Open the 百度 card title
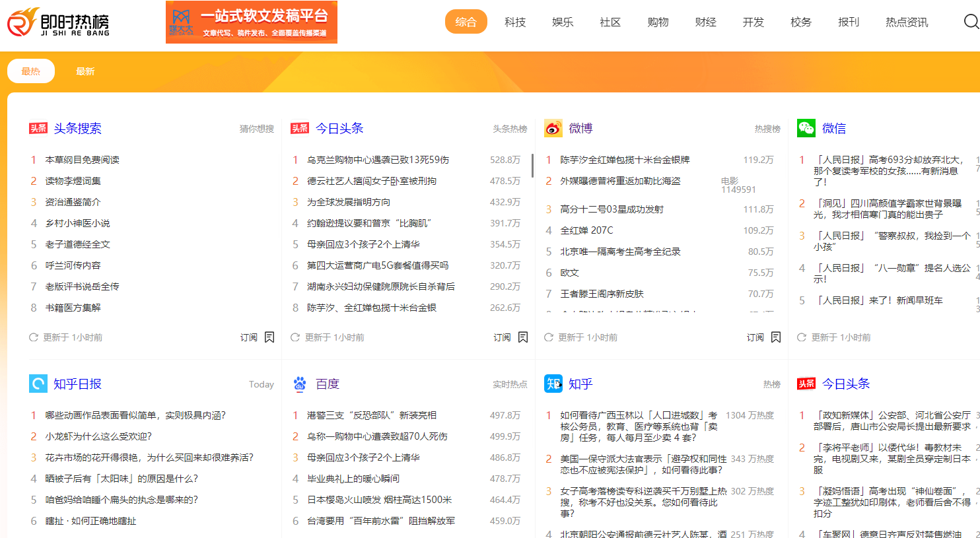 tap(328, 384)
